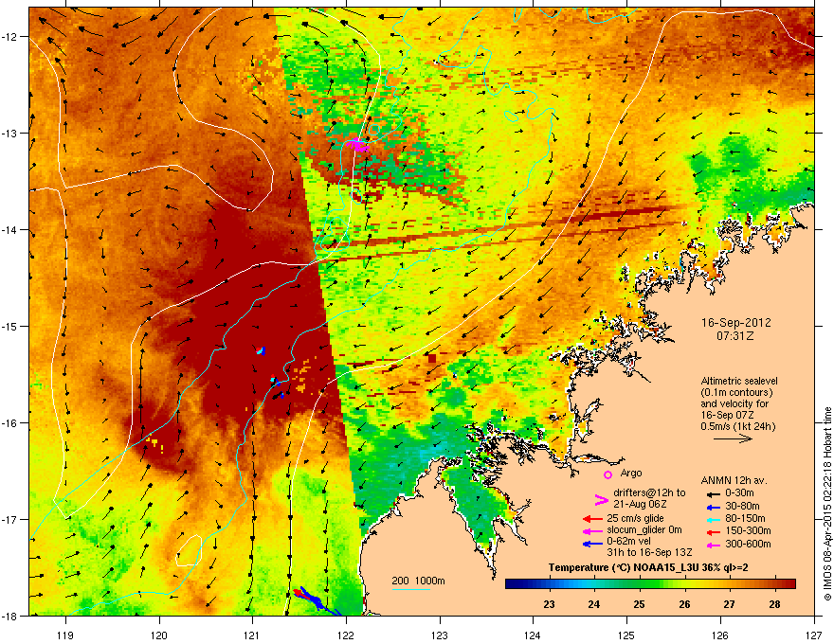Click the IMOS copyright timestamp text

coord(827,504)
